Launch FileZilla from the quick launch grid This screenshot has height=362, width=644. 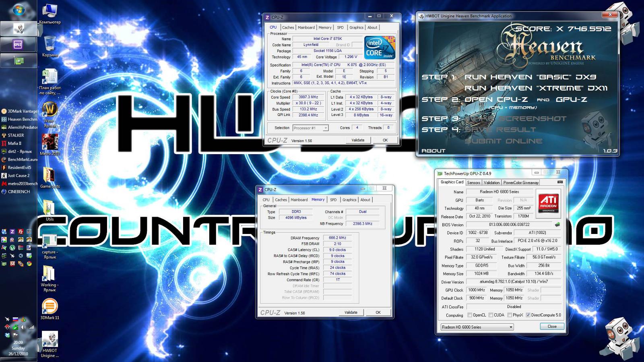click(21, 232)
